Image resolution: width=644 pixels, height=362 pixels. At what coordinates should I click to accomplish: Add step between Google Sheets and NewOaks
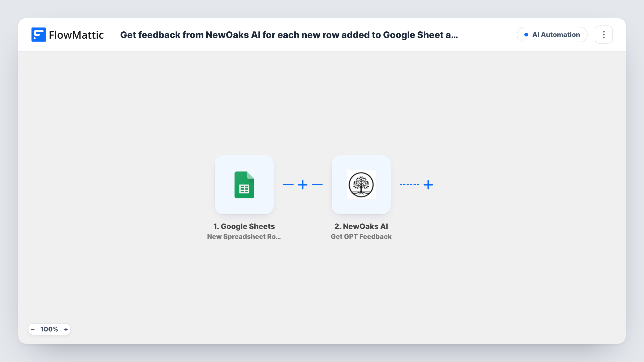[x=303, y=185]
